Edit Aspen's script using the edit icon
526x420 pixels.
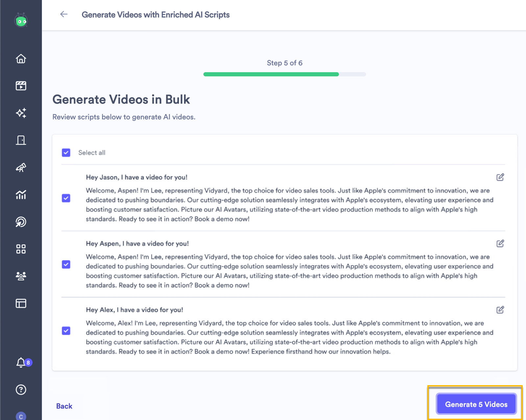tap(500, 244)
